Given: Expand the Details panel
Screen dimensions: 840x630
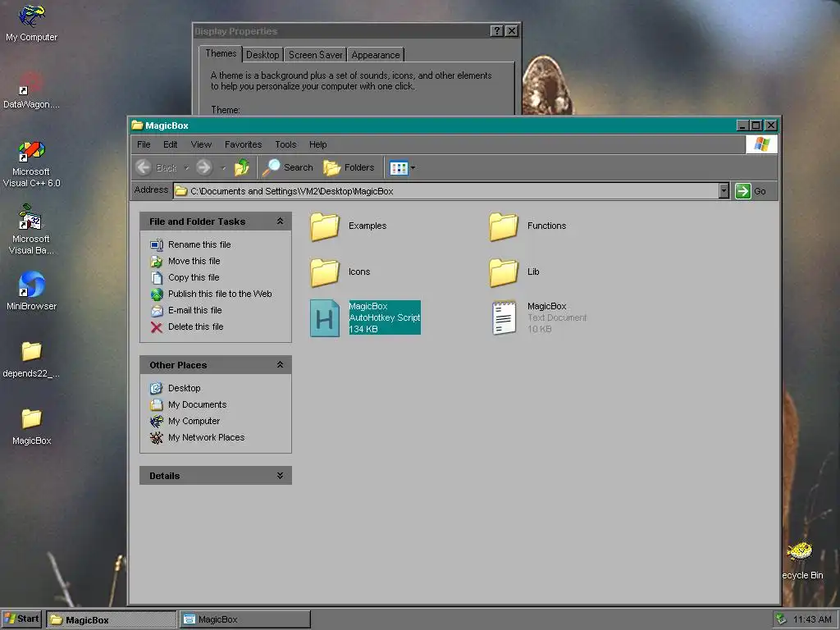Looking at the screenshot, I should 280,476.
